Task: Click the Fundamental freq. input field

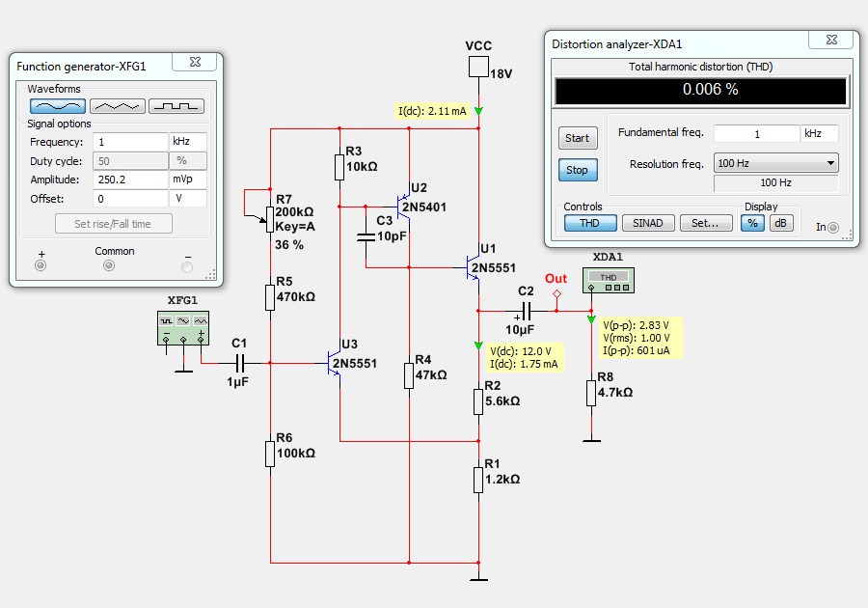Action: tap(757, 133)
